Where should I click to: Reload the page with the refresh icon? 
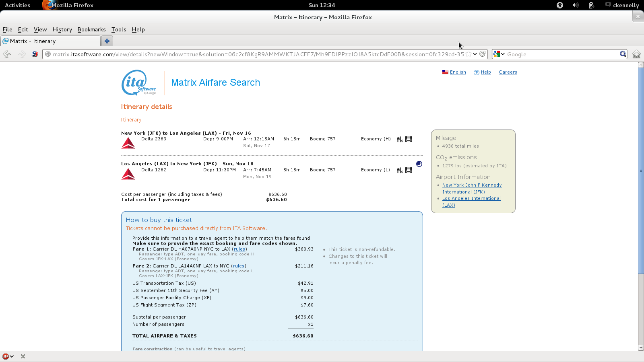click(x=483, y=54)
